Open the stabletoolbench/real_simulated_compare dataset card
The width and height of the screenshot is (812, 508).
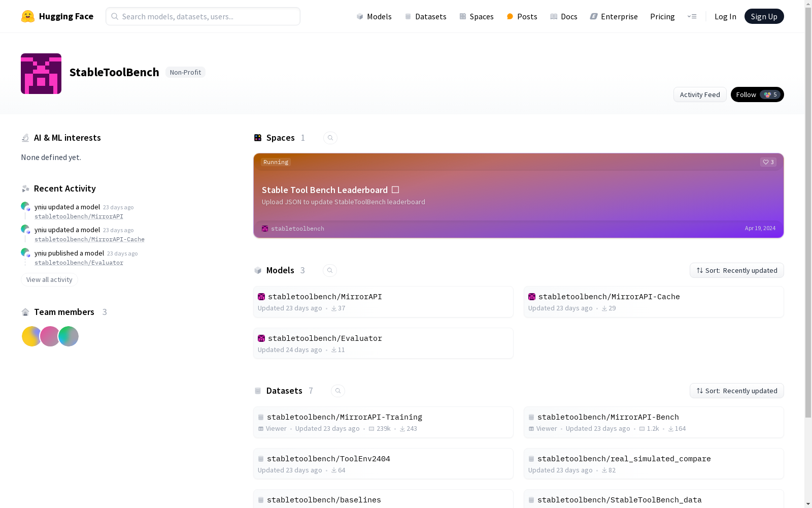click(x=654, y=464)
